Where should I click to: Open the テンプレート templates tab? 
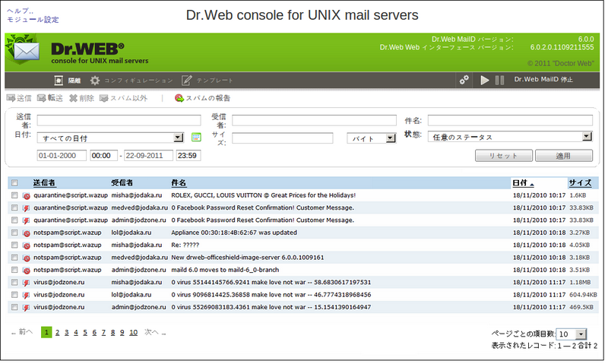click(207, 81)
